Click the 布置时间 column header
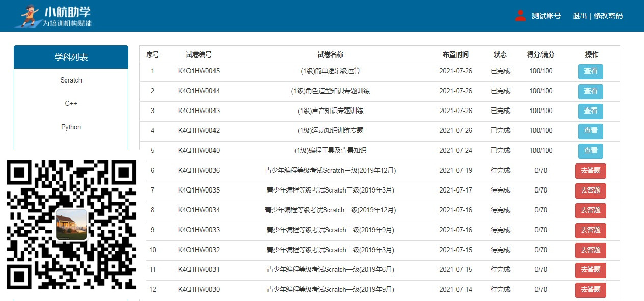 coord(455,54)
